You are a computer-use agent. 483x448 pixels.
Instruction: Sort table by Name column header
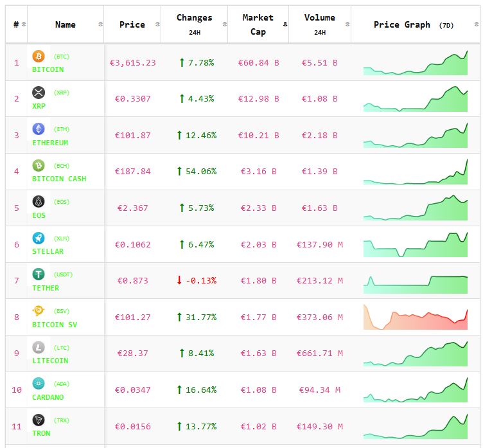point(65,24)
